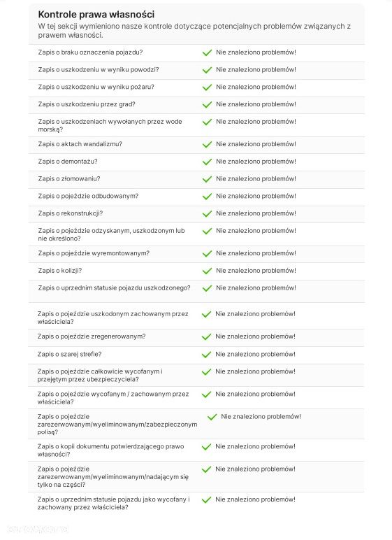The image size is (392, 540).
Task: Click 'Zapis o kopii dokumentu potwierdzającego' row
Action: point(196,450)
